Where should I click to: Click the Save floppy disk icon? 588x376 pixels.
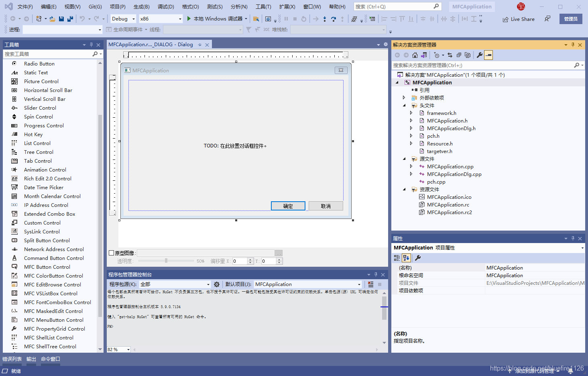[x=61, y=19]
